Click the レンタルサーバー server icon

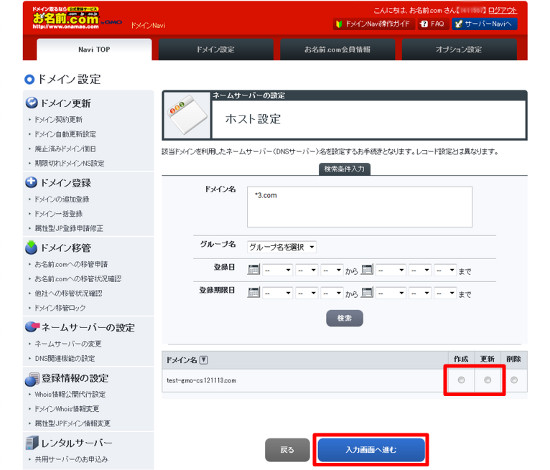coord(32,443)
